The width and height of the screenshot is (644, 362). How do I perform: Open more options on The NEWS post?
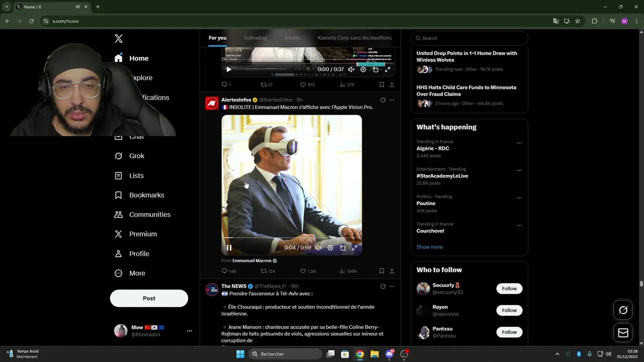392,287
